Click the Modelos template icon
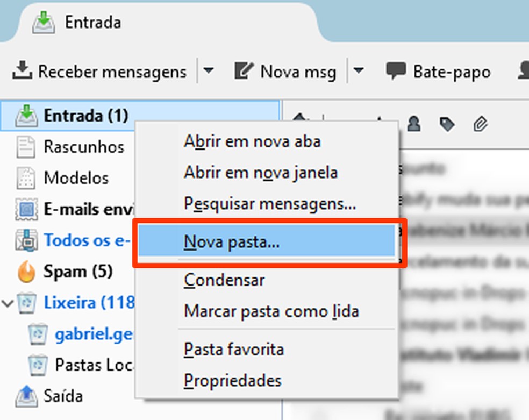This screenshot has width=529, height=420. (x=26, y=178)
